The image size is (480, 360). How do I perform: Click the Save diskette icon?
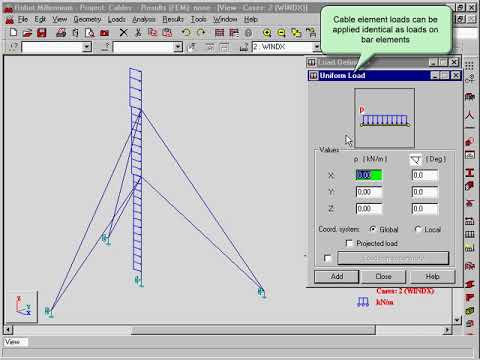pyautogui.click(x=42, y=32)
